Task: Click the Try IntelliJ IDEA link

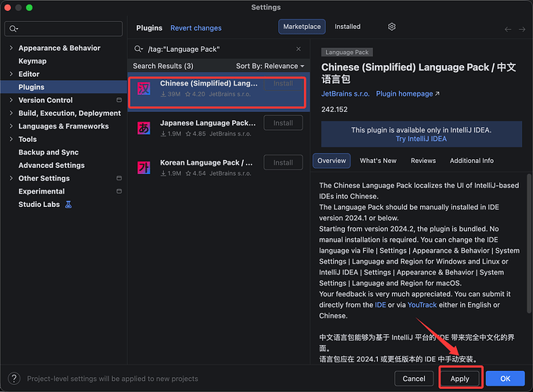Action: [x=421, y=139]
